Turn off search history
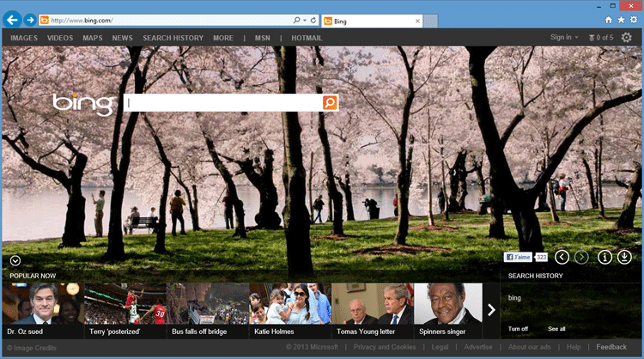This screenshot has width=644, height=359. pos(518,329)
